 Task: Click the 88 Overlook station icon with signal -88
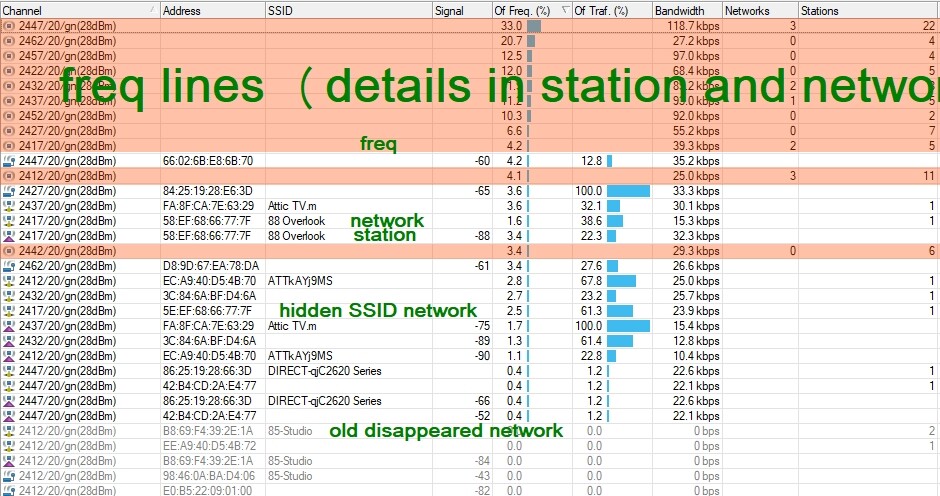pyautogui.click(x=8, y=236)
